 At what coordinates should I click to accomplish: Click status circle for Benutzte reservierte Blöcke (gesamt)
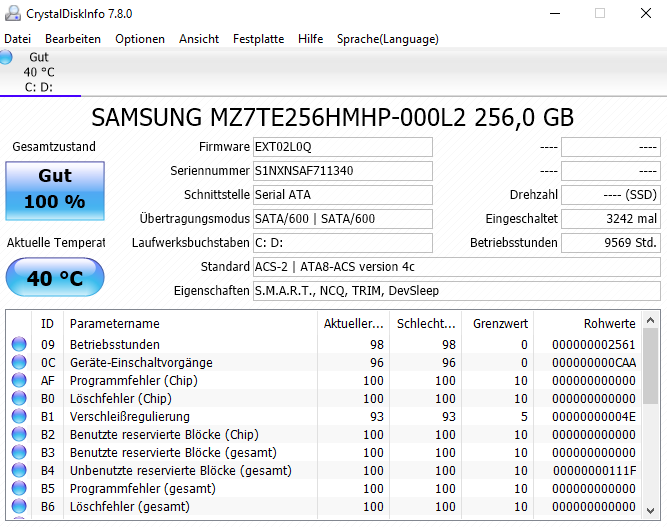coord(19,452)
